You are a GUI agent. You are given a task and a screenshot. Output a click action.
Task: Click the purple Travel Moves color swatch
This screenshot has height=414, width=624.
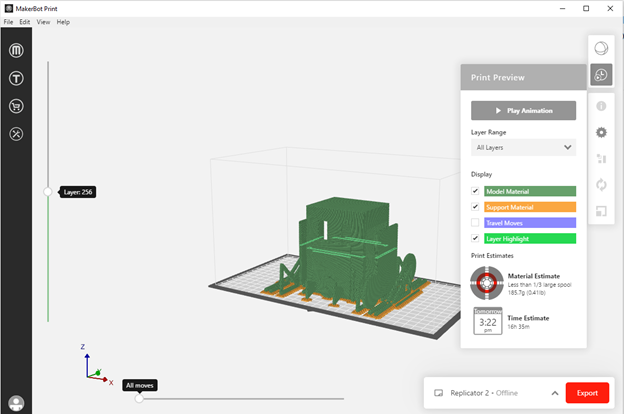tap(530, 223)
